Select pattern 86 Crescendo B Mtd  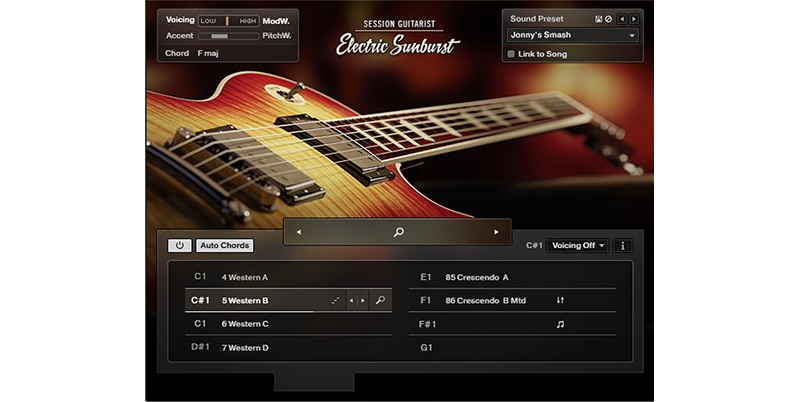click(x=512, y=300)
